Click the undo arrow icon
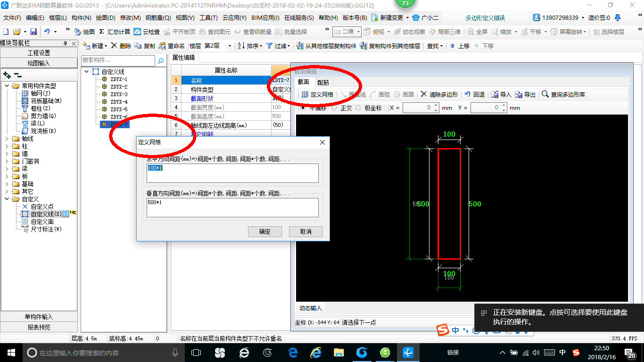 (x=47, y=32)
